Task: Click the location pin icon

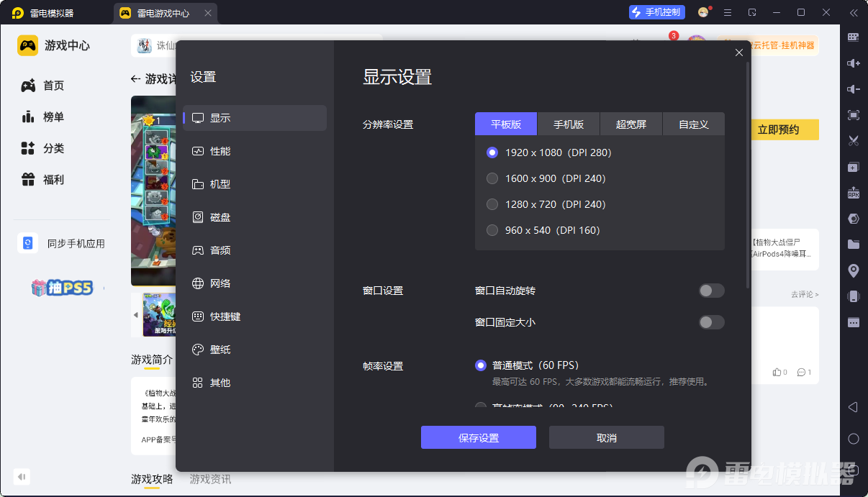Action: point(854,270)
